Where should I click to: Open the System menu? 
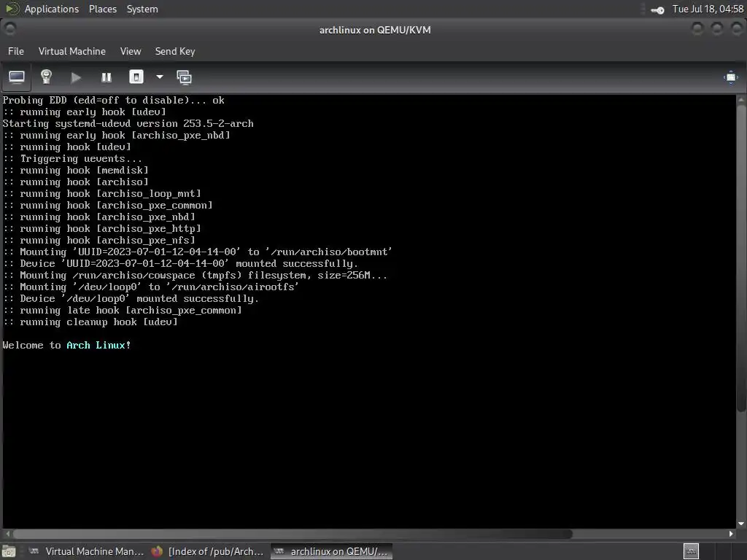click(x=142, y=9)
